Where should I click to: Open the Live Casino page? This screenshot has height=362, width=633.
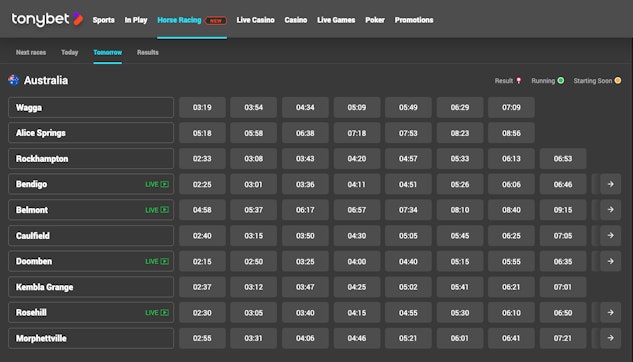click(256, 20)
